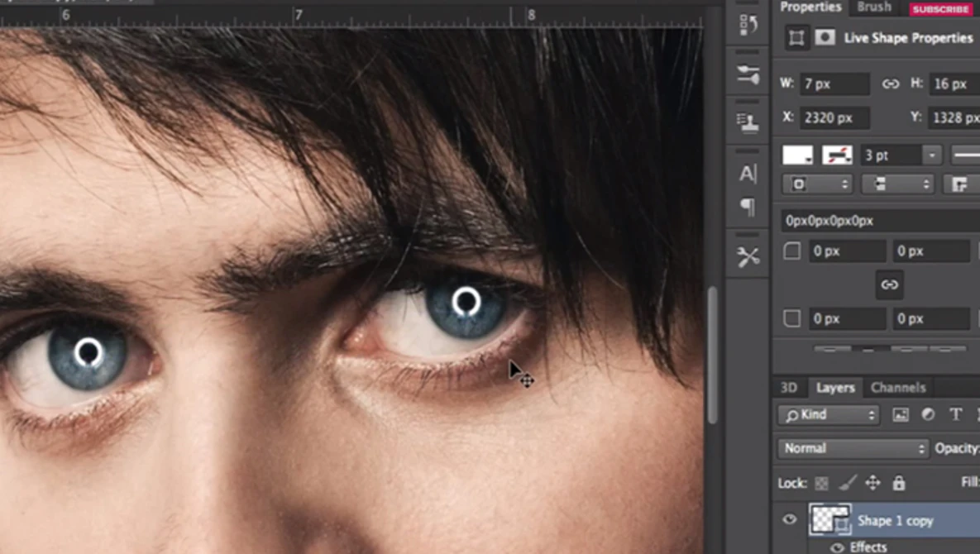The width and height of the screenshot is (980, 554).
Task: Toggle lock position icon
Action: click(872, 483)
